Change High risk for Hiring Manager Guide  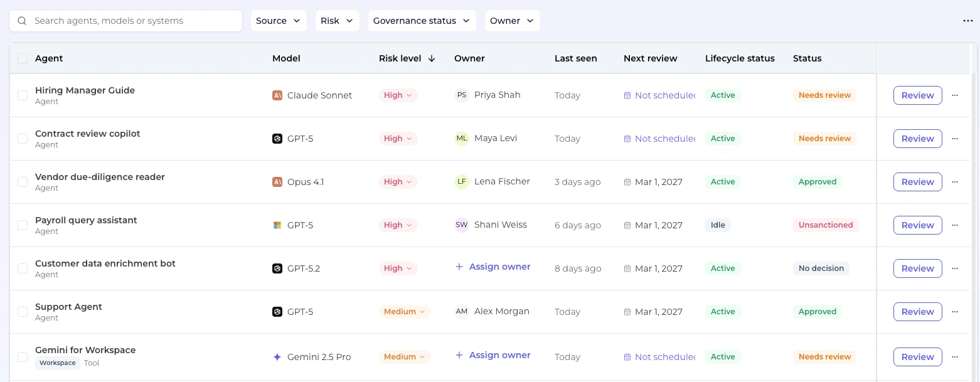tap(398, 95)
